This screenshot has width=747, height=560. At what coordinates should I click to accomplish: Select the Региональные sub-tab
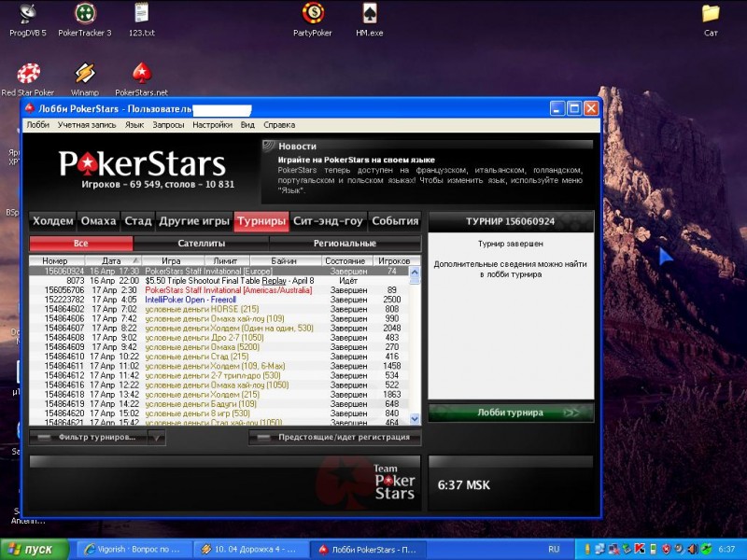tap(345, 244)
